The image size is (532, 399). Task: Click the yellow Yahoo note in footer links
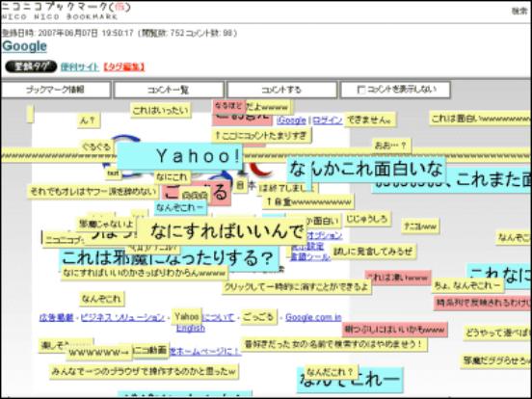187,316
